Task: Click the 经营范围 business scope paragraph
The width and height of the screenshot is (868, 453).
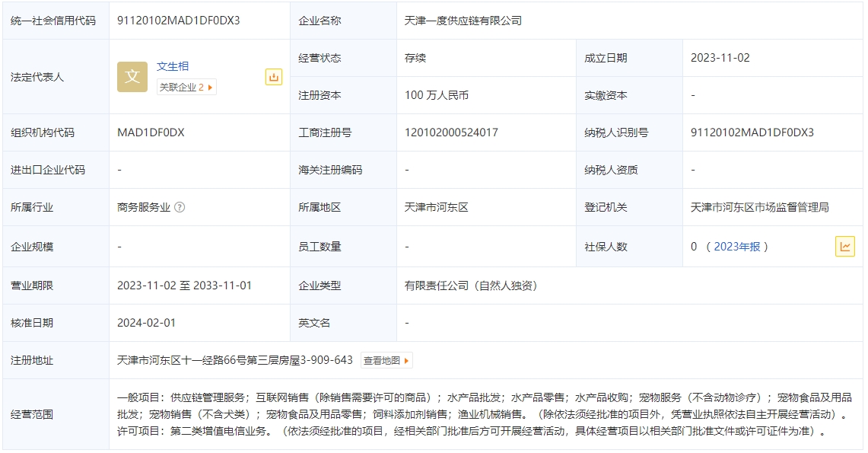Action: pos(485,414)
